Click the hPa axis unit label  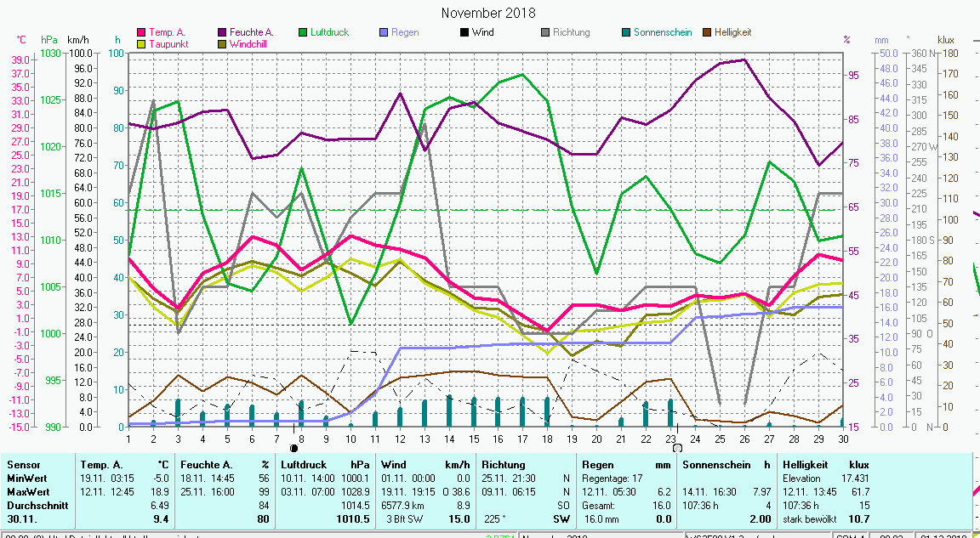49,40
